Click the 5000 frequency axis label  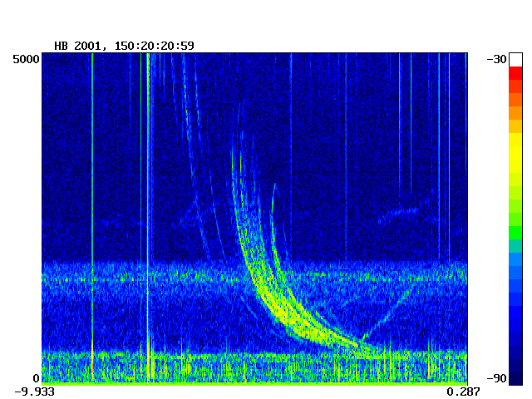coord(26,59)
